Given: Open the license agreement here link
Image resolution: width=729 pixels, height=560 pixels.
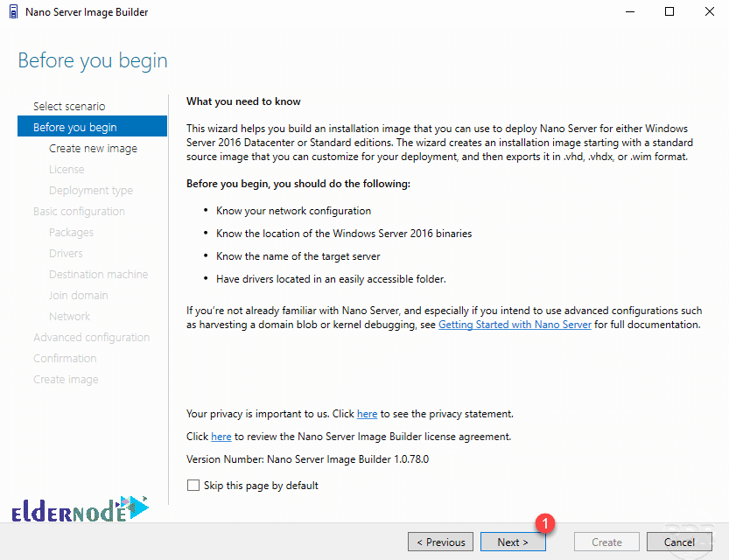Looking at the screenshot, I should [x=221, y=437].
